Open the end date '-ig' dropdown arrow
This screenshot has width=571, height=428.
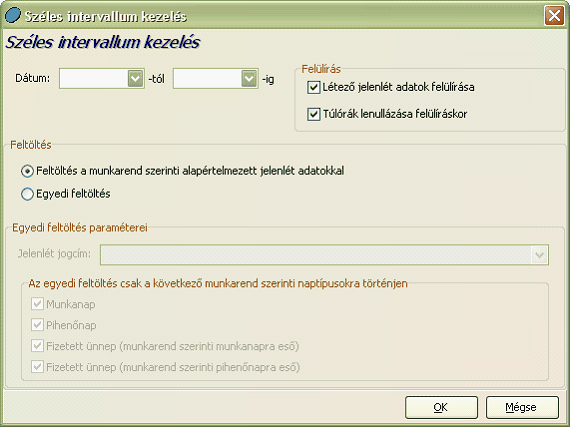tap(249, 78)
